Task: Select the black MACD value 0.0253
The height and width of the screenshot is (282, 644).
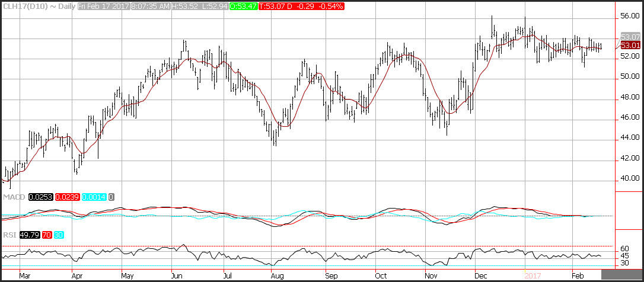Action: pyautogui.click(x=40, y=197)
